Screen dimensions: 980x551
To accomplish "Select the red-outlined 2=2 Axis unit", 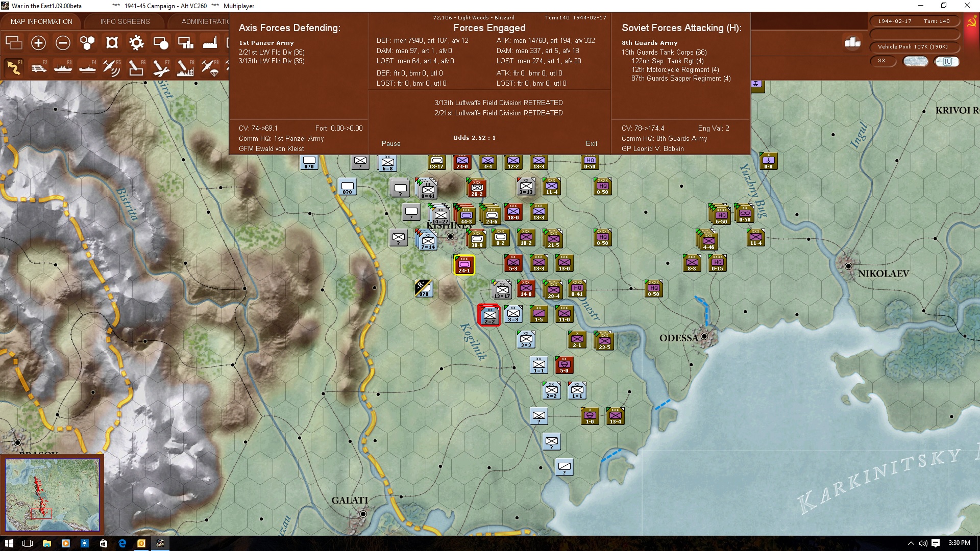I will (489, 315).
